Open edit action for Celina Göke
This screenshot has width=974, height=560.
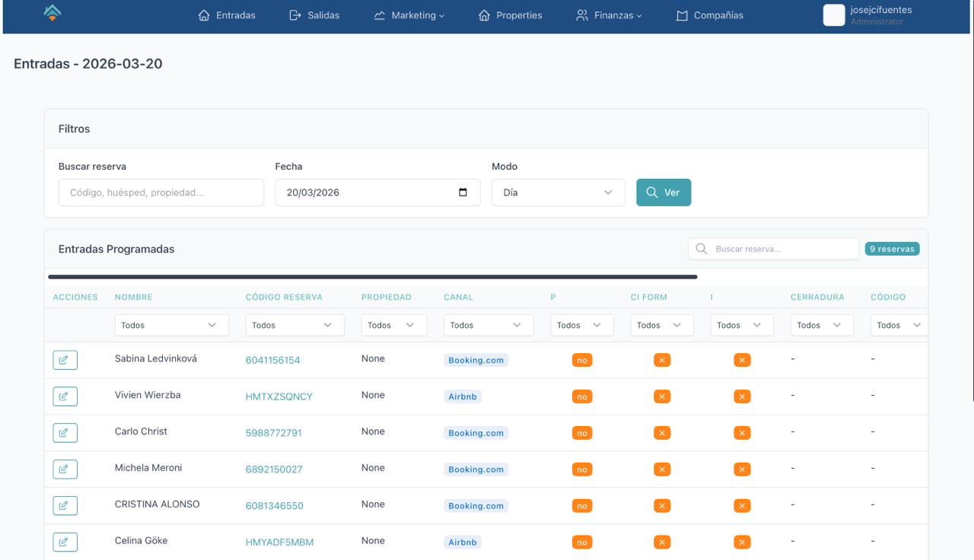[65, 542]
